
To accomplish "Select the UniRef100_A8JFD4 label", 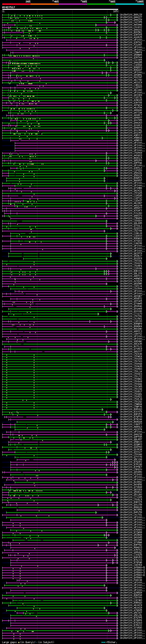I will (x=131, y=108).
